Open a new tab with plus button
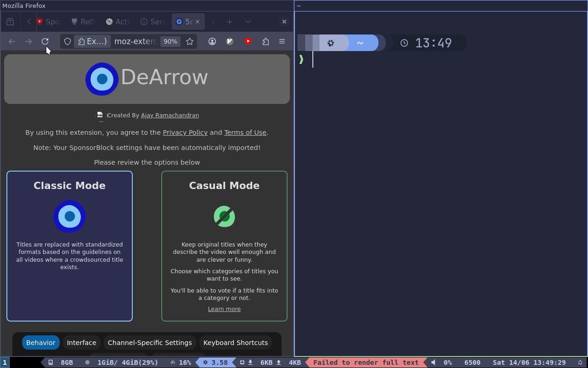This screenshot has width=588, height=368. [230, 22]
